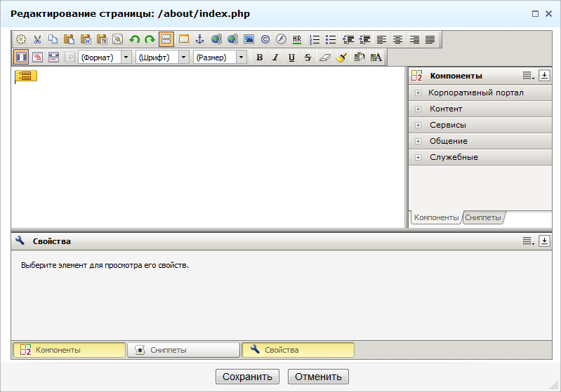Click the Cut scissors icon

tap(37, 39)
